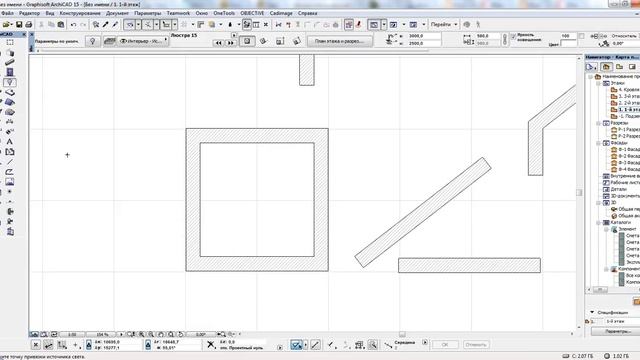Click previous library part rewind arrows
This screenshot has height=360, width=640.
[219, 42]
